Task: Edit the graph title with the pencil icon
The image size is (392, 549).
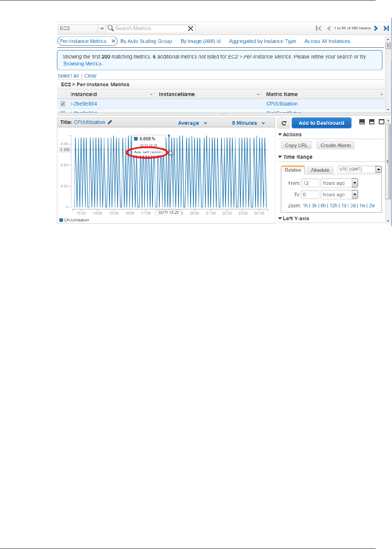Action: click(110, 122)
